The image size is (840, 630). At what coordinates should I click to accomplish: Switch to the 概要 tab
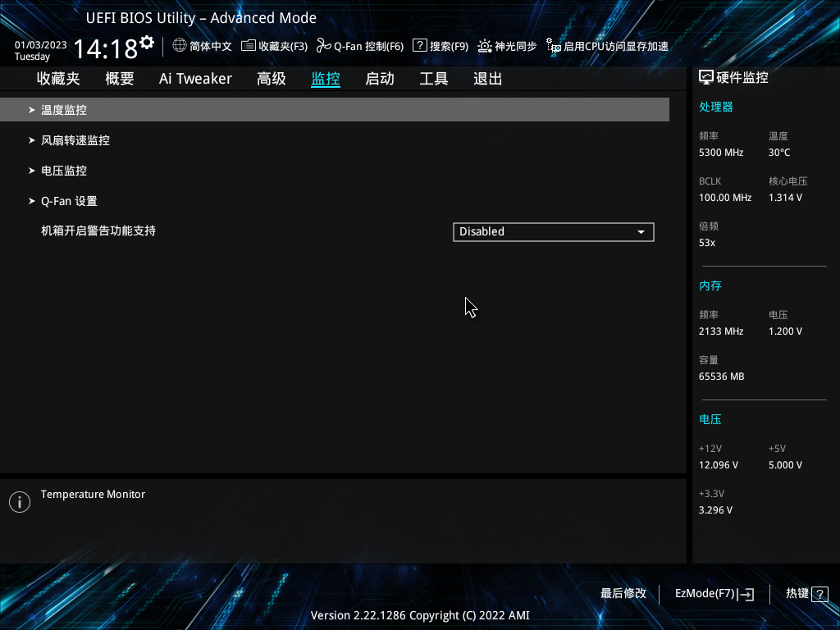[120, 79]
